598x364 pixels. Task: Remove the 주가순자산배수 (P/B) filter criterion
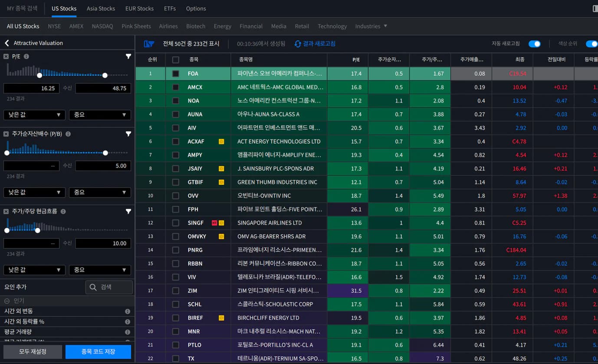click(6, 134)
